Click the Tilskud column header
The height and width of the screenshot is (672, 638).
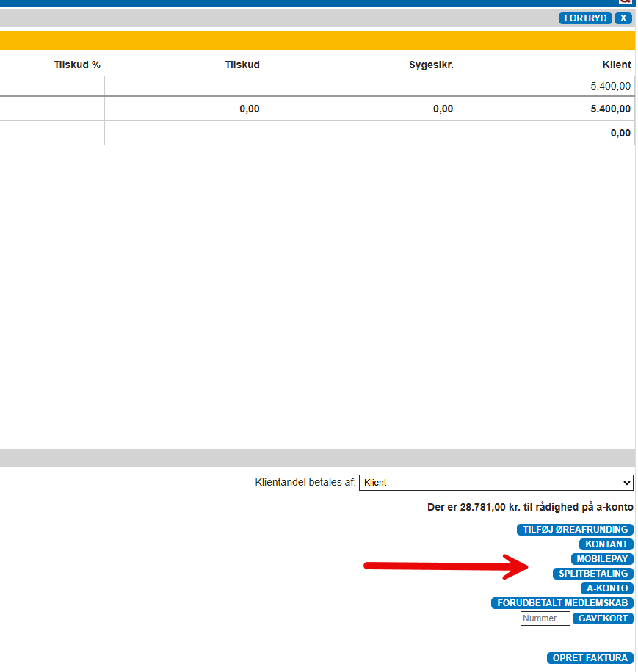tap(242, 65)
